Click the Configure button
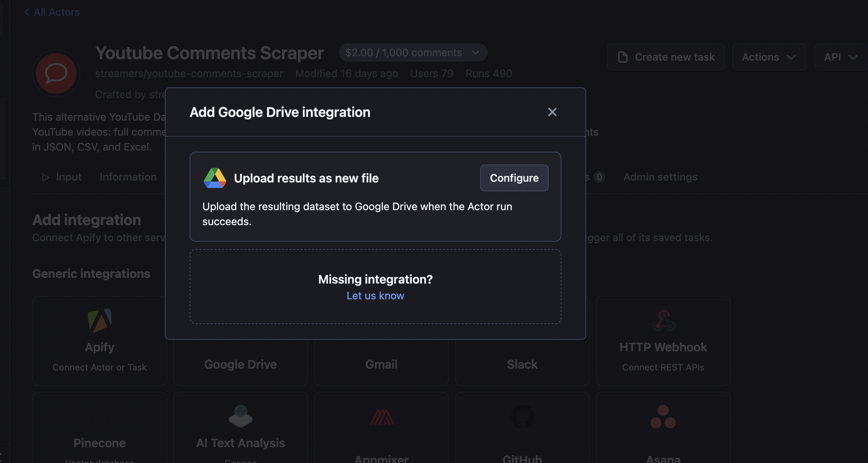Viewport: 868px width, 463px height. coord(514,178)
